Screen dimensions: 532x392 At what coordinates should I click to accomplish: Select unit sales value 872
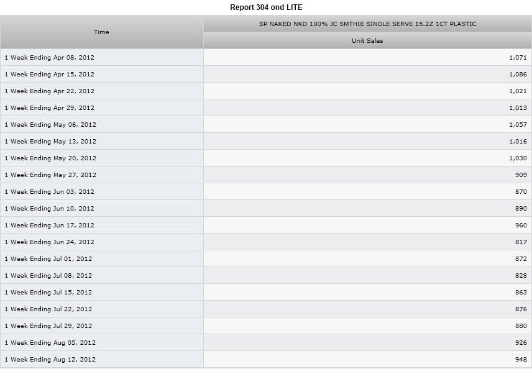coord(521,258)
